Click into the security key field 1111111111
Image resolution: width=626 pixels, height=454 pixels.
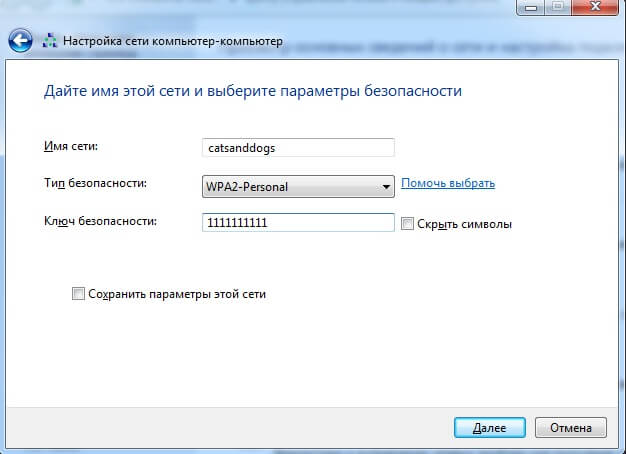pyautogui.click(x=298, y=223)
